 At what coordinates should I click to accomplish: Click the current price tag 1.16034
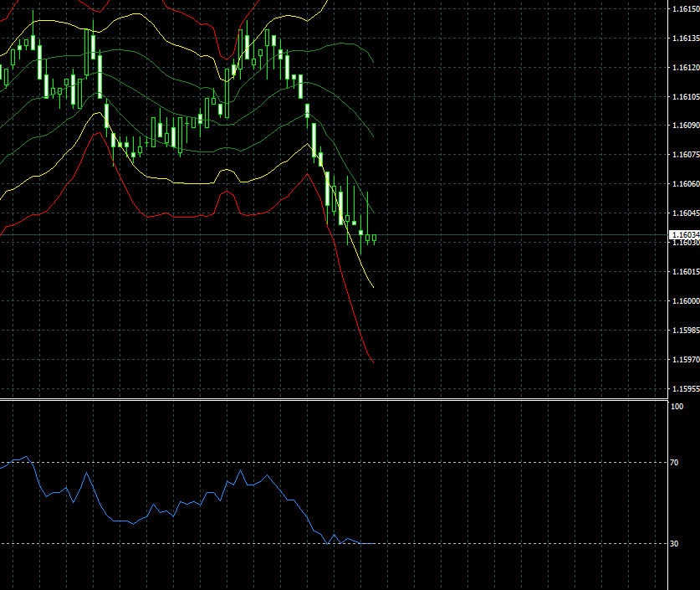[x=684, y=234]
